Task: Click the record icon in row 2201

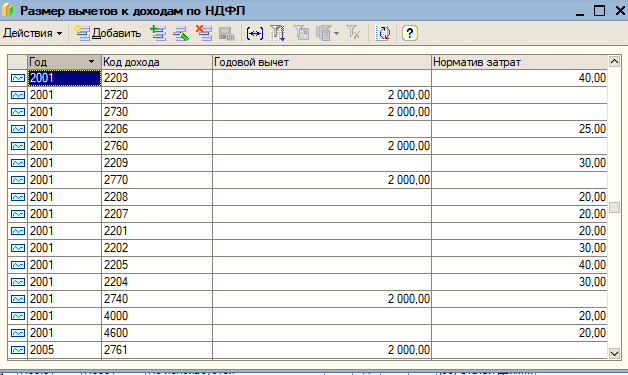Action: click(18, 231)
